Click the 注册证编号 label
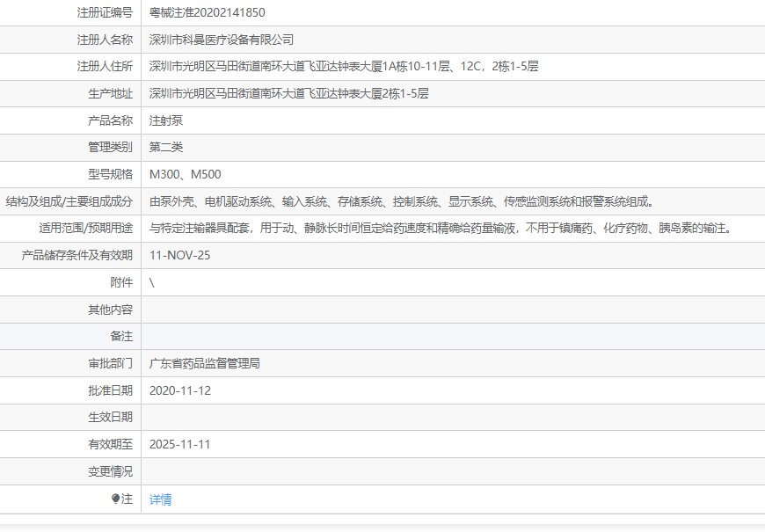This screenshot has width=765, height=532. coord(105,12)
